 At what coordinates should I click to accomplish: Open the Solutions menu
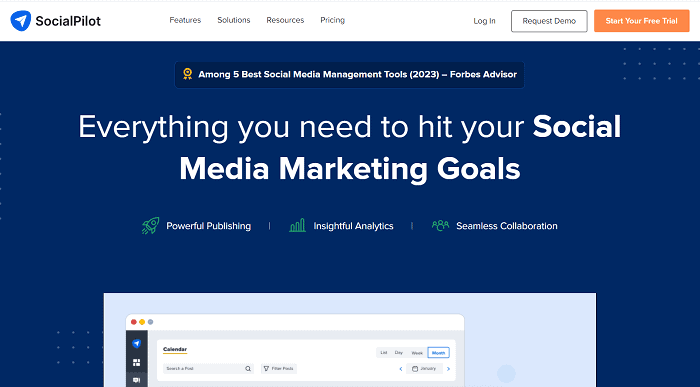click(x=233, y=20)
